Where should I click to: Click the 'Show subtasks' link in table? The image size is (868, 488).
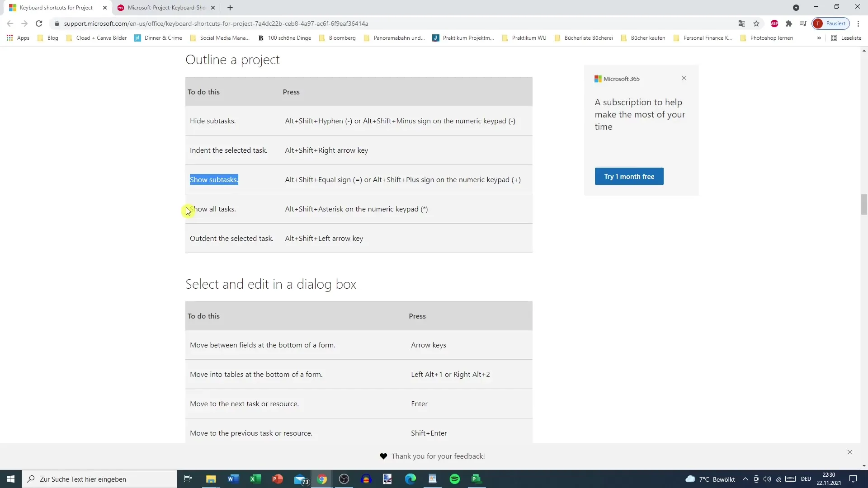tap(213, 179)
